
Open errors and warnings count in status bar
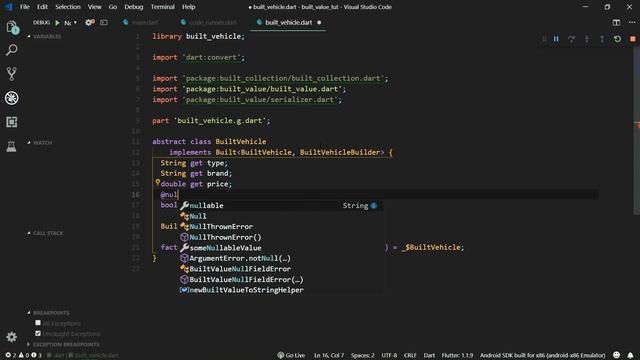coord(24,355)
